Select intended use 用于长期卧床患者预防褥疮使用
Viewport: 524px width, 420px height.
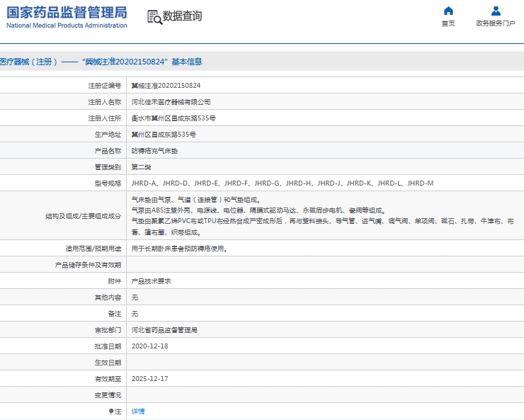tap(179, 249)
